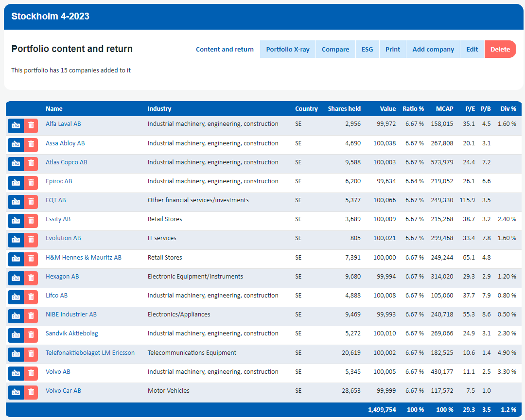
Task: Remove Atlas Copco AB via trash icon
Action: pyautogui.click(x=31, y=163)
